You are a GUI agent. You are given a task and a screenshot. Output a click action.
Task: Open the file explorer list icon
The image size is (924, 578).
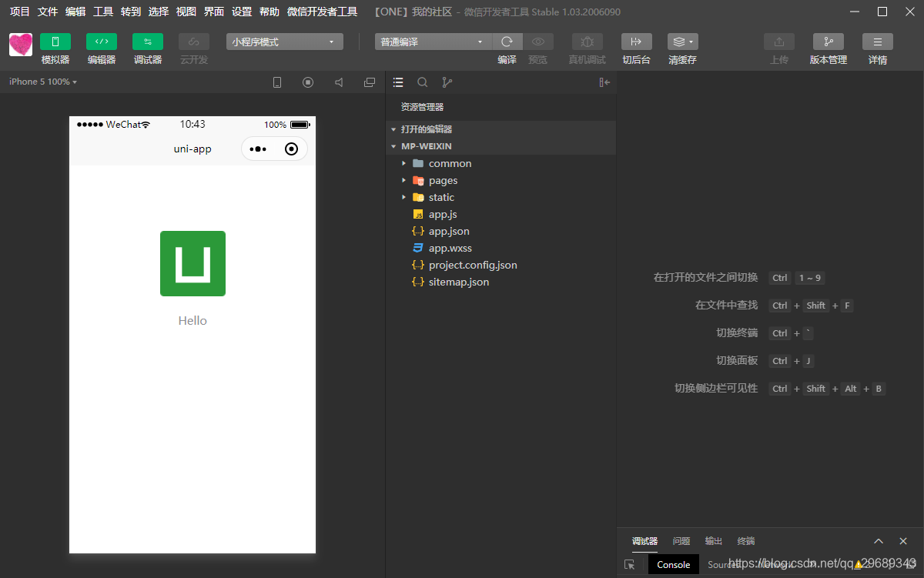[398, 82]
